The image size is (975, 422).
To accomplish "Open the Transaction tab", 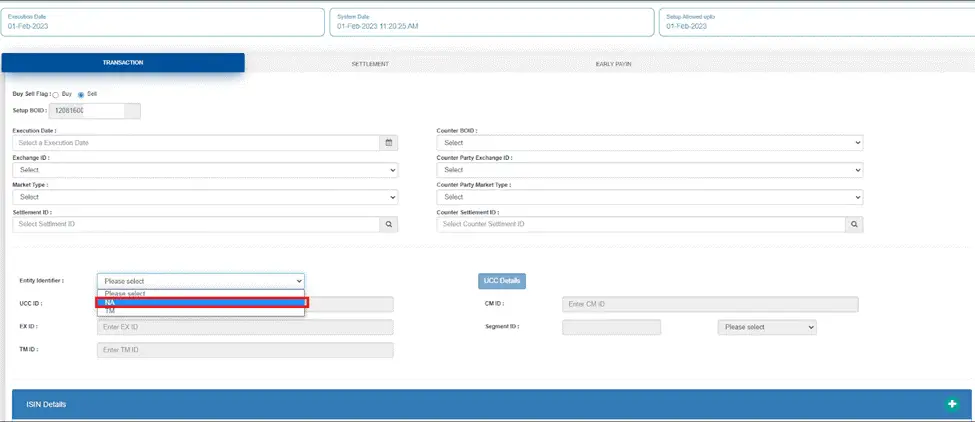I will (x=123, y=63).
